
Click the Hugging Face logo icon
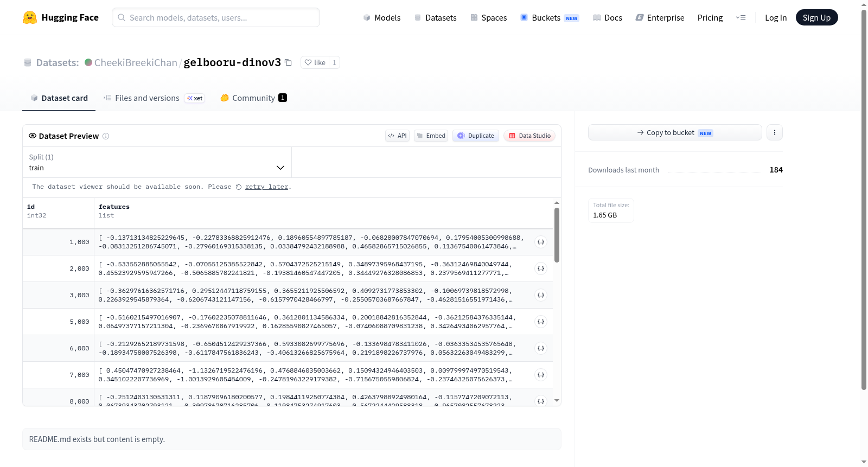click(30, 17)
